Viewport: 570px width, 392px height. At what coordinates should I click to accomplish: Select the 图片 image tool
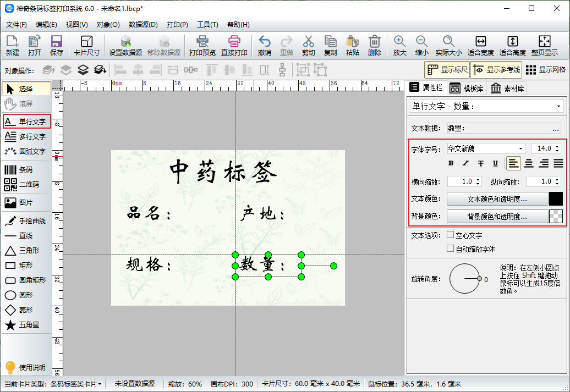tap(26, 202)
